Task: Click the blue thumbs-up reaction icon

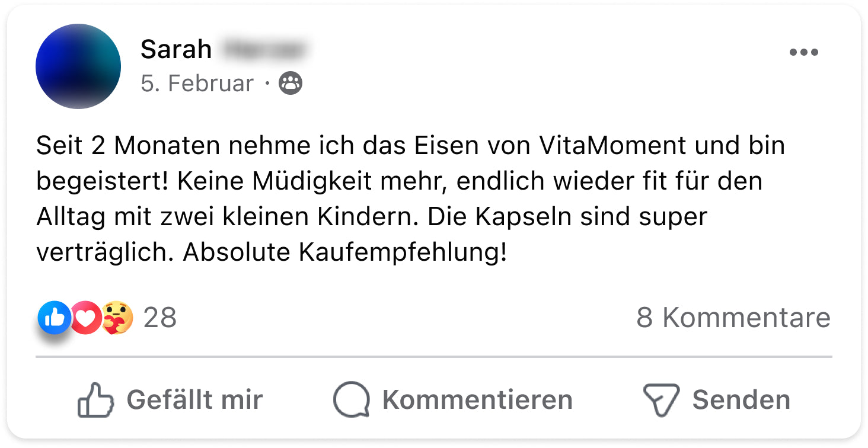Action: [55, 318]
